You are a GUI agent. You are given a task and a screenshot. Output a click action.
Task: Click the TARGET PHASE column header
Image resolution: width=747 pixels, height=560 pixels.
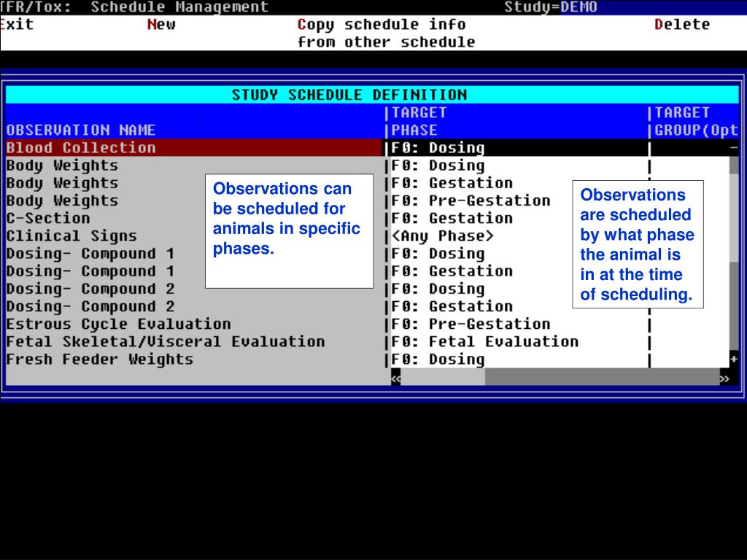click(x=419, y=122)
